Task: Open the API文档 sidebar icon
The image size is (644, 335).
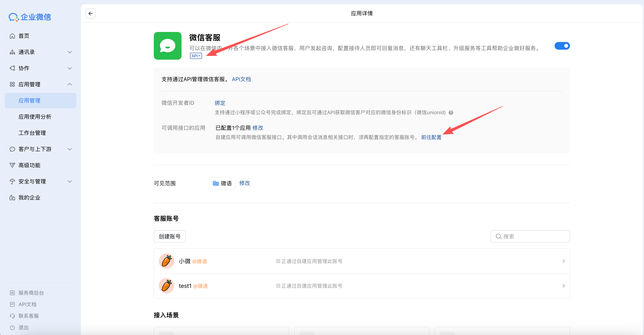Action: [12, 304]
